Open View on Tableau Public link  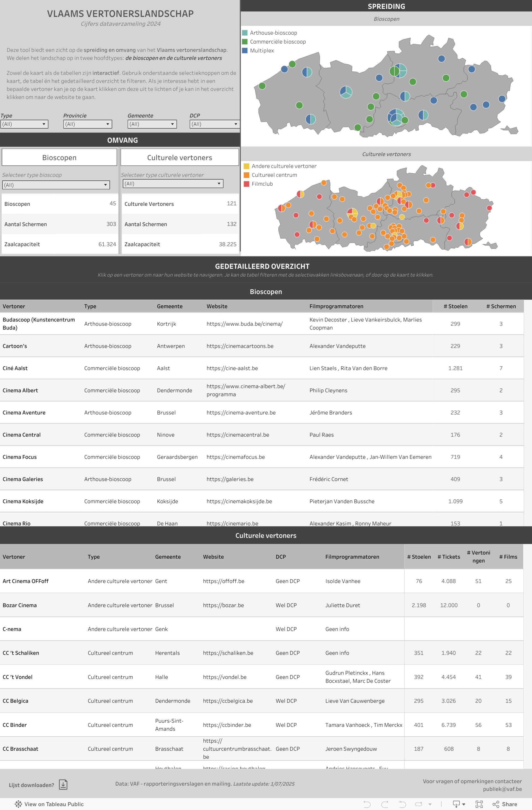pos(54,804)
